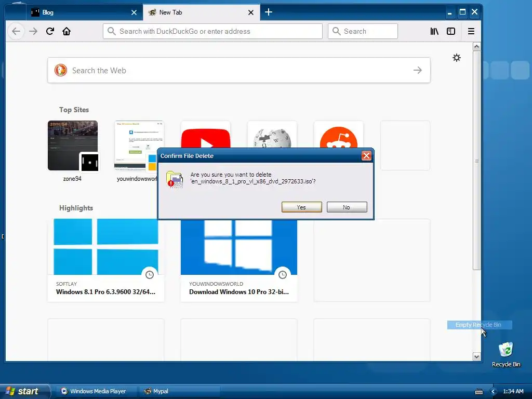Click the clock history icon on Softlay card
Viewport: 532px width, 399px height.
[x=150, y=275]
